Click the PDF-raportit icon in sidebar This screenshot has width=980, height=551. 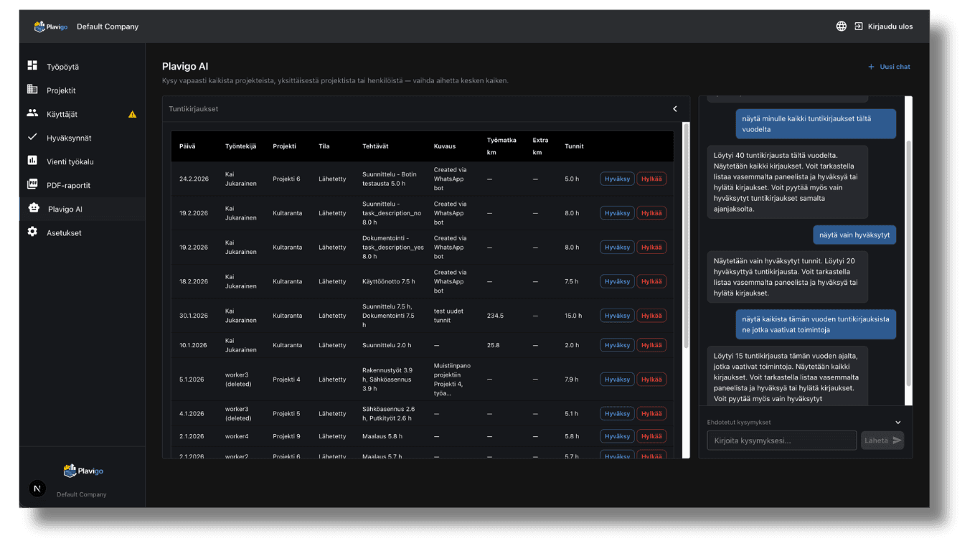point(32,184)
